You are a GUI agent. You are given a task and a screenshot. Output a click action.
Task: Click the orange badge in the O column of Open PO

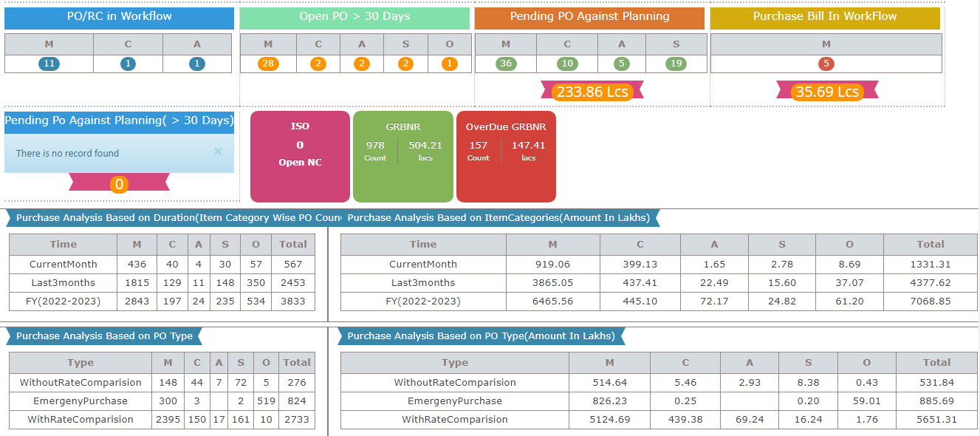pyautogui.click(x=450, y=64)
